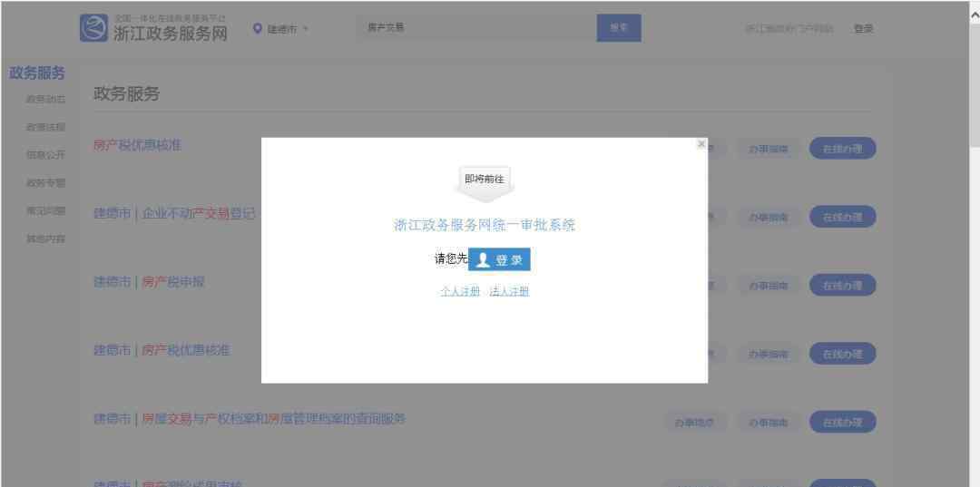Click 办事指南 for 建德市 房产税优惠核准 row
The height and width of the screenshot is (487, 980).
pyautogui.click(x=769, y=354)
